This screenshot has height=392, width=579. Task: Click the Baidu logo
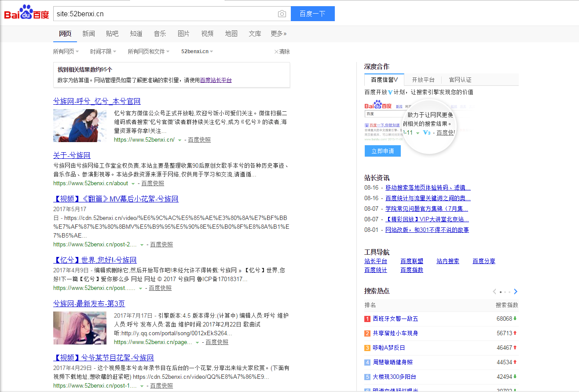[26, 13]
